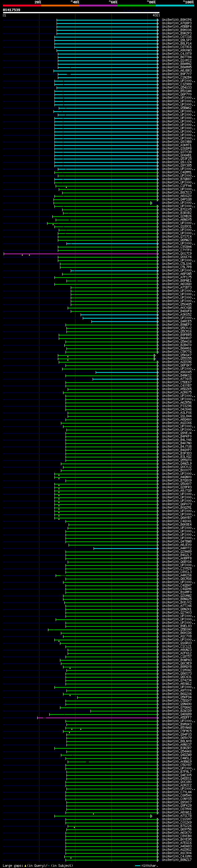Image resolution: width=197 pixels, height=868 pixels.
Task: Select the UniRef100_Q69Y56 label
Action: [177, 829]
